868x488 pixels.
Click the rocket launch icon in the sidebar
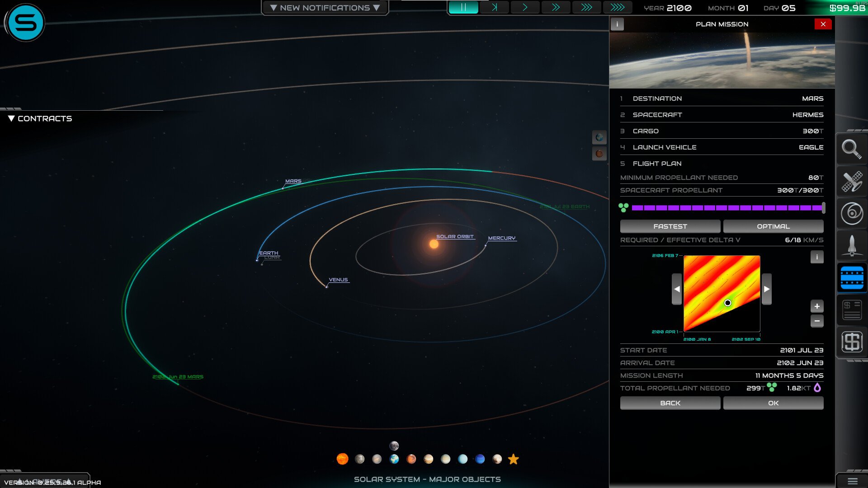point(852,245)
